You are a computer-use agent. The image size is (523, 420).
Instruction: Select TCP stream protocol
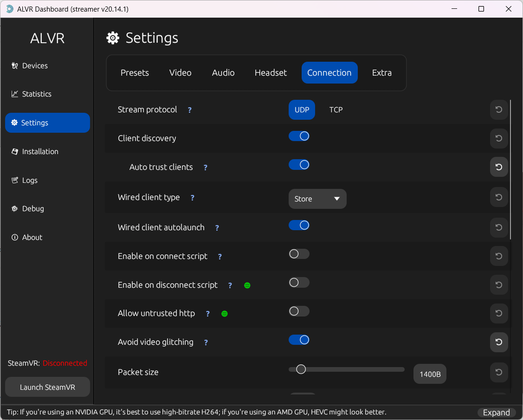pyautogui.click(x=336, y=110)
